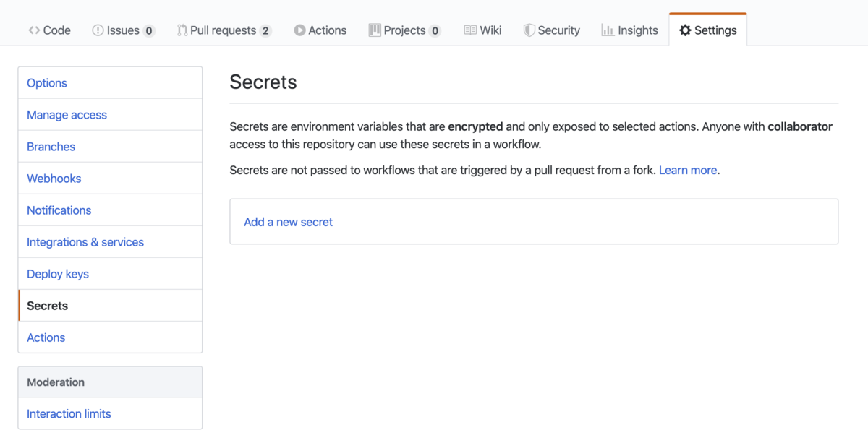Click the Pull requests branch icon
This screenshot has width=868, height=443.
[182, 30]
